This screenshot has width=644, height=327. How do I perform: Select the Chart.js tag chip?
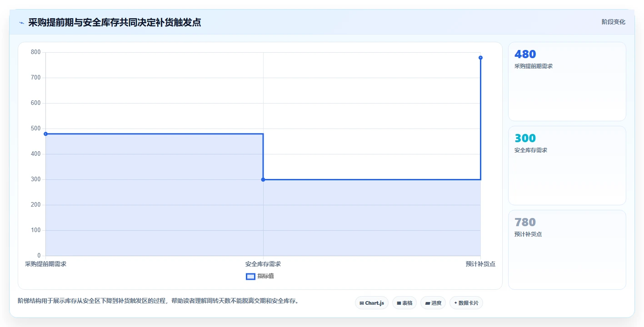coord(372,303)
